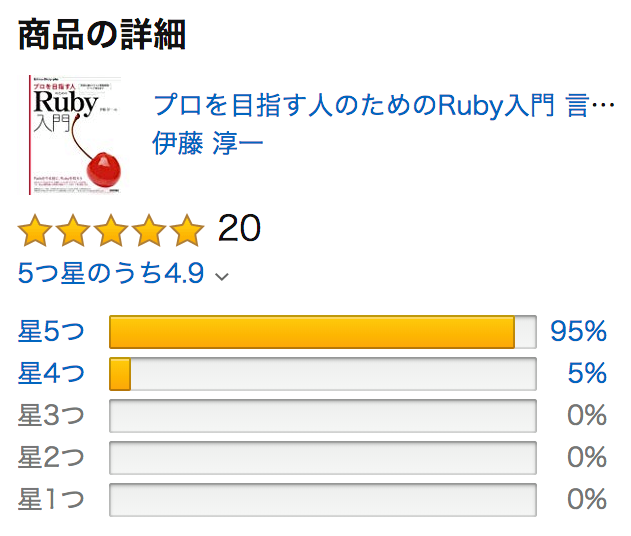Click the 星2つ rating row label
The height and width of the screenshot is (536, 631).
click(x=51, y=457)
